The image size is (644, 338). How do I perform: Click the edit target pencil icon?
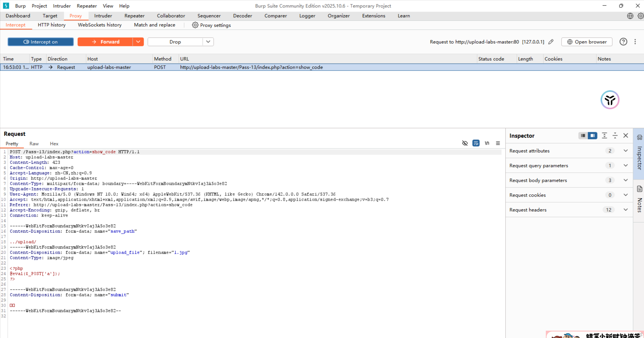click(551, 42)
